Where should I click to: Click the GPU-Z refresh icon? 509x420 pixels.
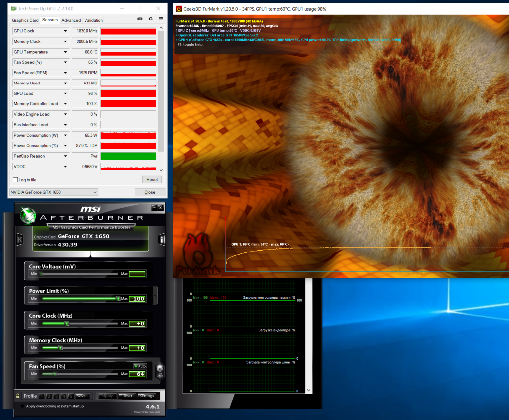[x=150, y=19]
